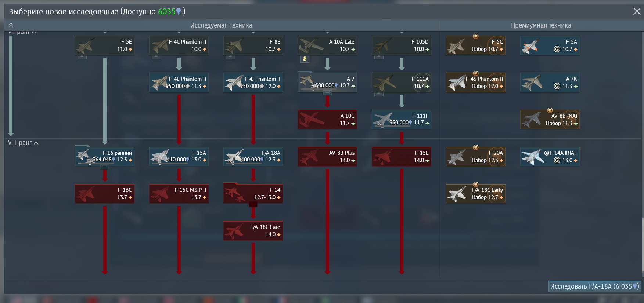Screen dimensions: 644x303
Task: Collapse the VIII ранг section
Action: pyautogui.click(x=23, y=143)
